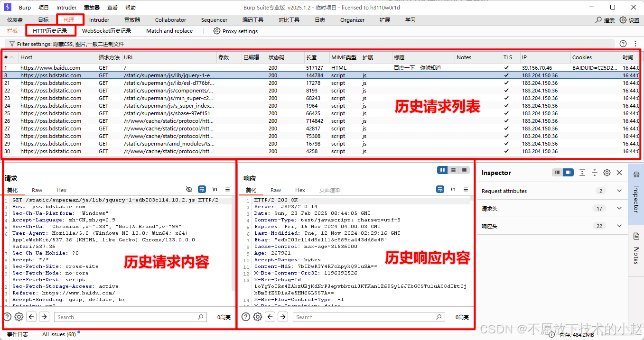Dock Inspector to the right layout

pos(568,173)
